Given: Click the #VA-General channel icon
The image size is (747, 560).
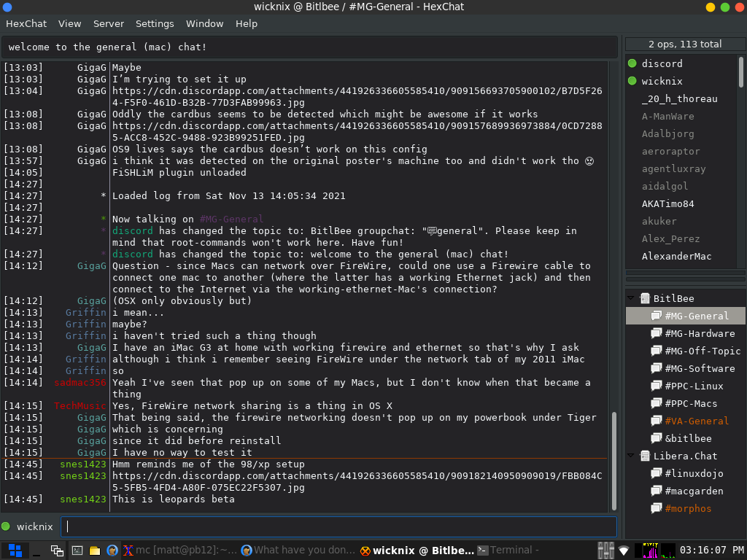Looking at the screenshot, I should [x=657, y=421].
